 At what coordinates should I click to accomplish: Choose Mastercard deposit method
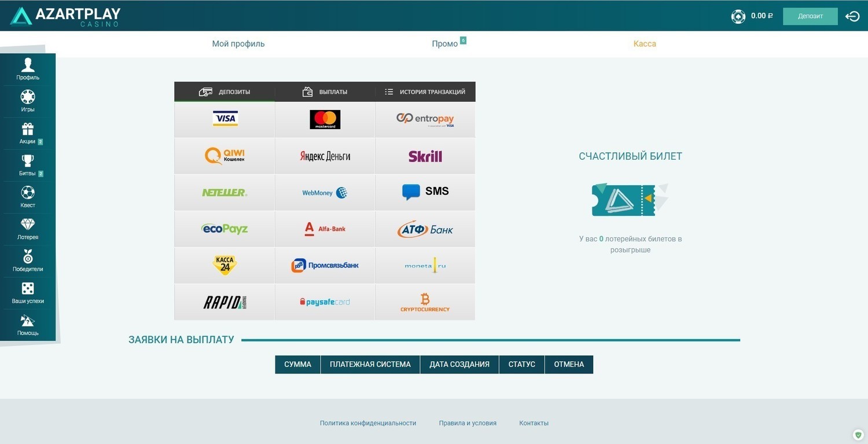tap(325, 119)
